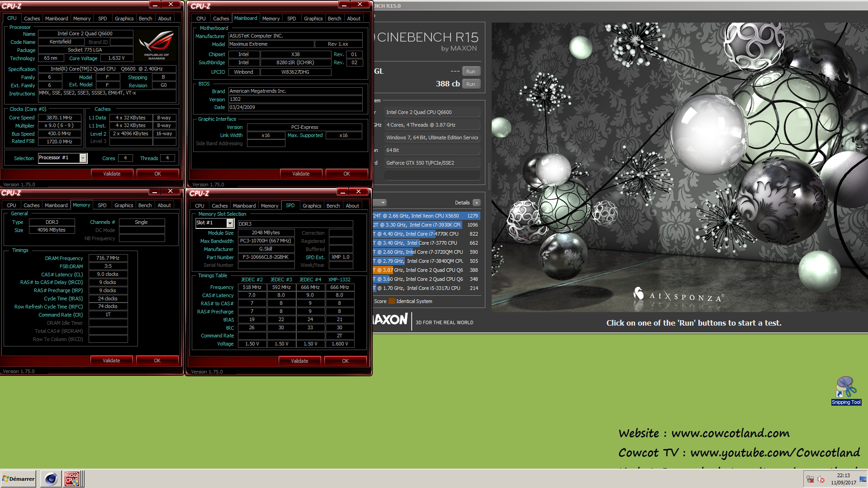
Task: Click OK in the SPD window
Action: point(345,361)
